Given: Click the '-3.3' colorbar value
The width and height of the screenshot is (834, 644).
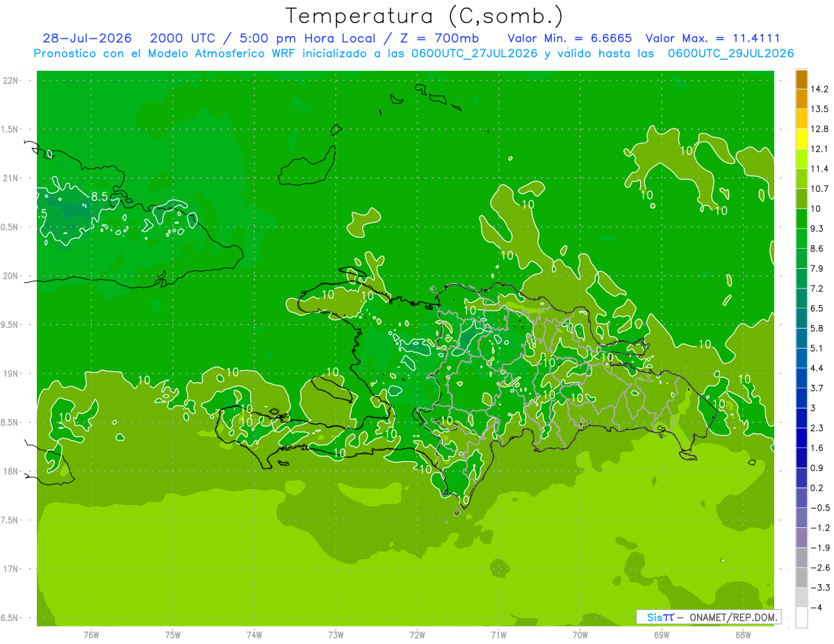Looking at the screenshot, I should 819,587.
